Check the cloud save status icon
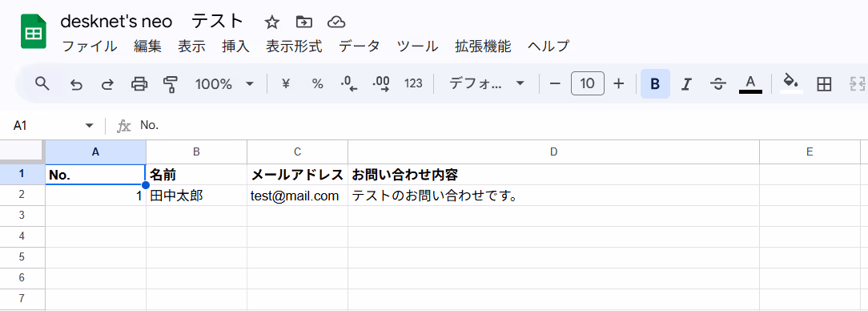 336,22
